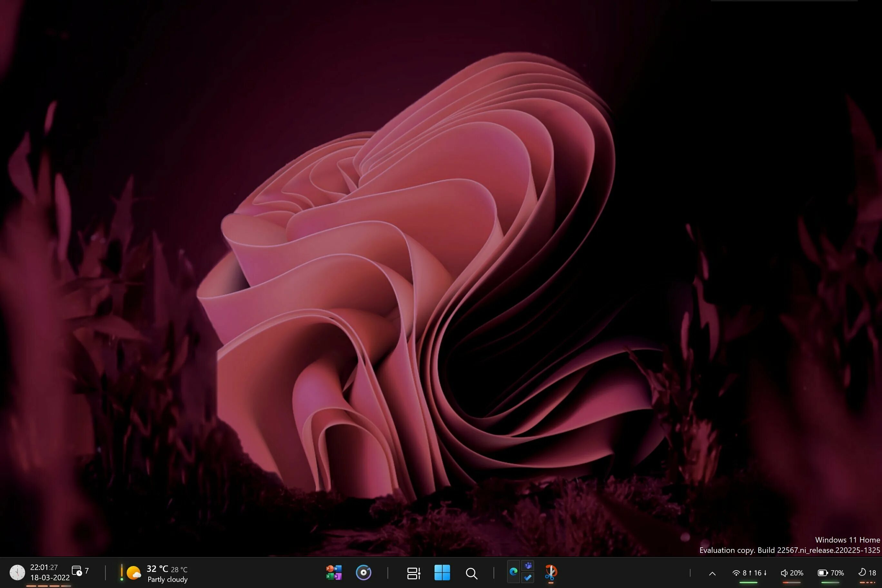882x588 pixels.
Task: Open OneNote from the Office icon group
Action: (338, 576)
